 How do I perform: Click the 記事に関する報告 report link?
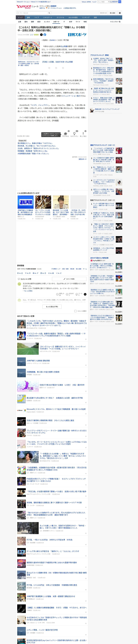click(24, 136)
